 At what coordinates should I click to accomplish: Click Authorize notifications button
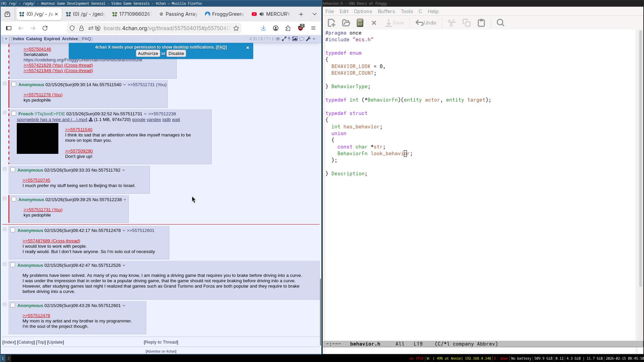[148, 54]
